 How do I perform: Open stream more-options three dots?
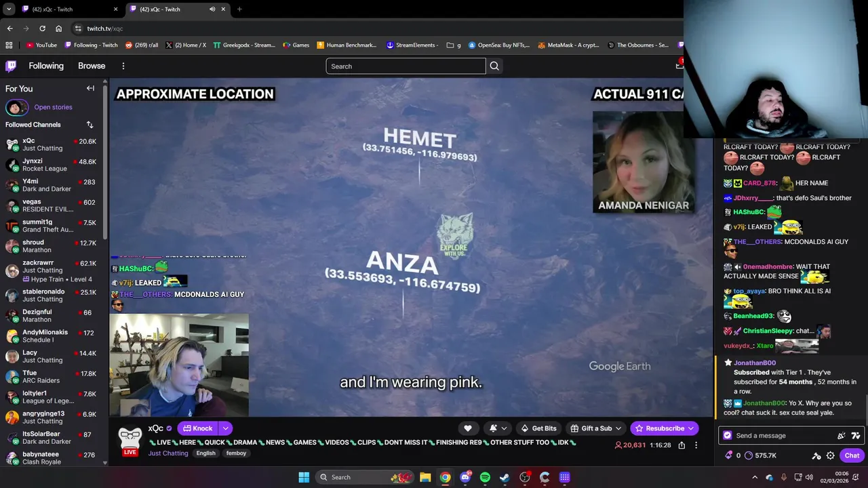(696, 445)
